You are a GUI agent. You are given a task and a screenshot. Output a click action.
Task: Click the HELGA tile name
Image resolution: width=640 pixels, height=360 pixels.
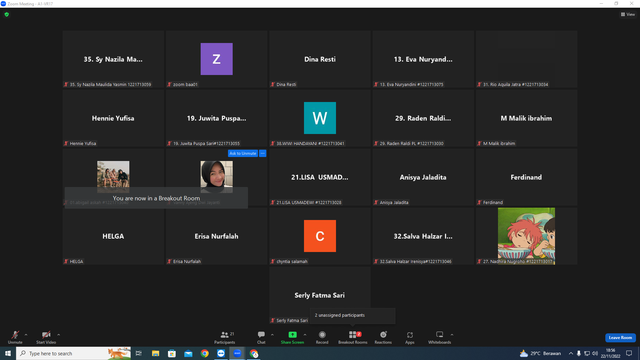[113, 236]
